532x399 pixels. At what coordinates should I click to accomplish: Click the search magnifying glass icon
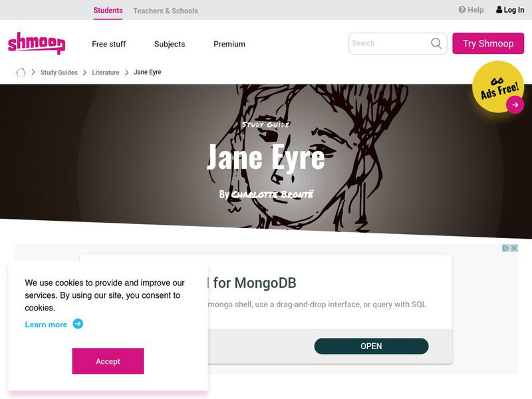point(436,43)
